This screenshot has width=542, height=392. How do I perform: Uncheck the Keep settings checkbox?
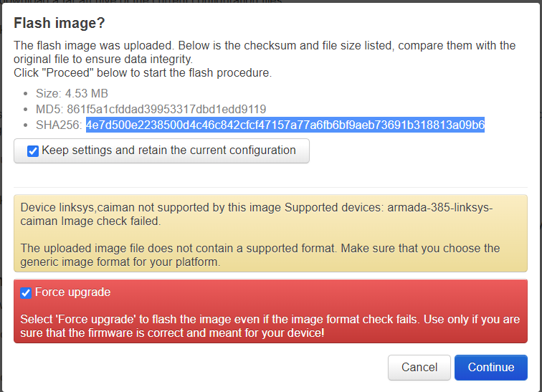[33, 151]
